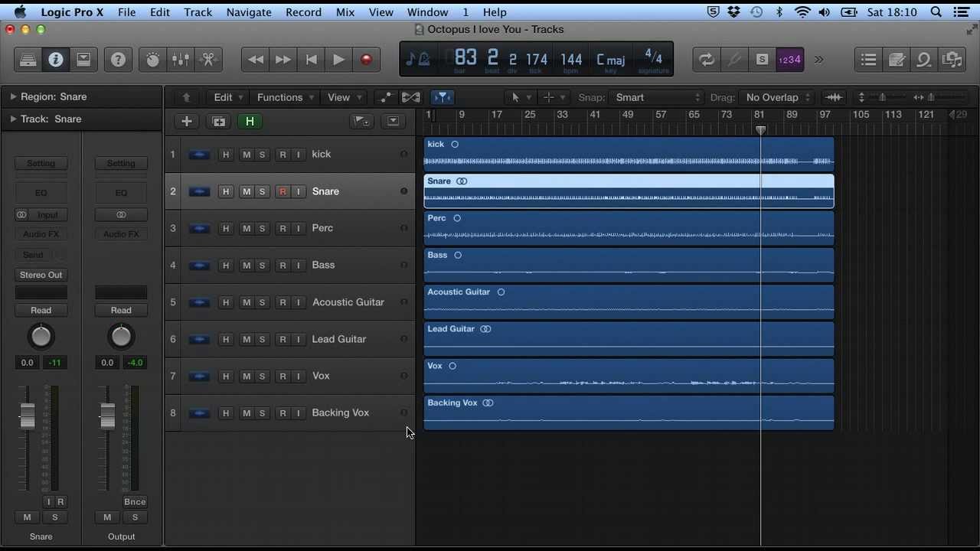Open the tracks Functions menu
This screenshot has height=551, width=980.
pos(285,97)
